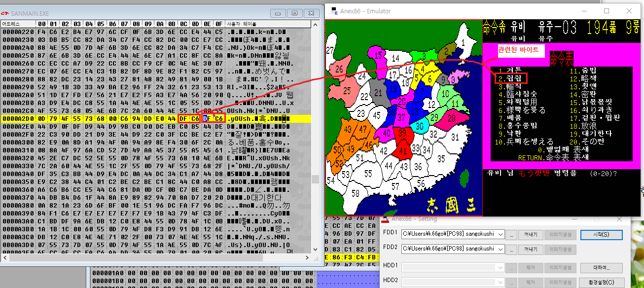Click byte 94 in highlighted row 0000A2D0

pyautogui.click(x=136, y=118)
